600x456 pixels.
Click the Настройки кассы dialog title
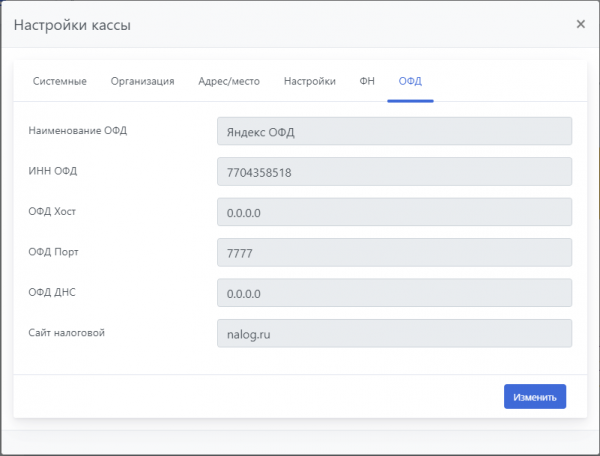tap(71, 24)
